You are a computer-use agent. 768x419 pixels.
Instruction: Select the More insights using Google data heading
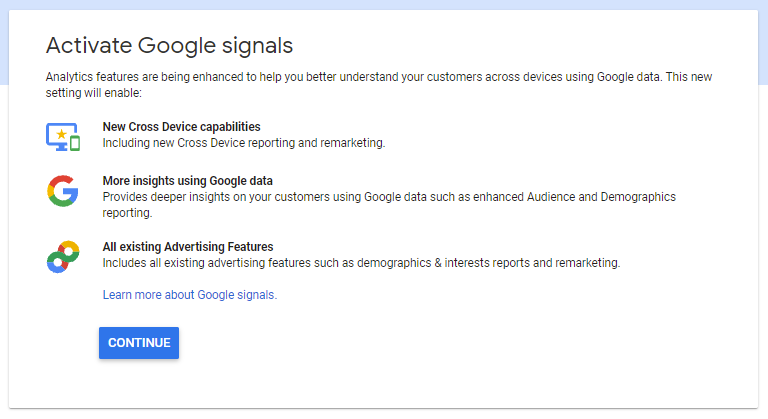point(187,181)
